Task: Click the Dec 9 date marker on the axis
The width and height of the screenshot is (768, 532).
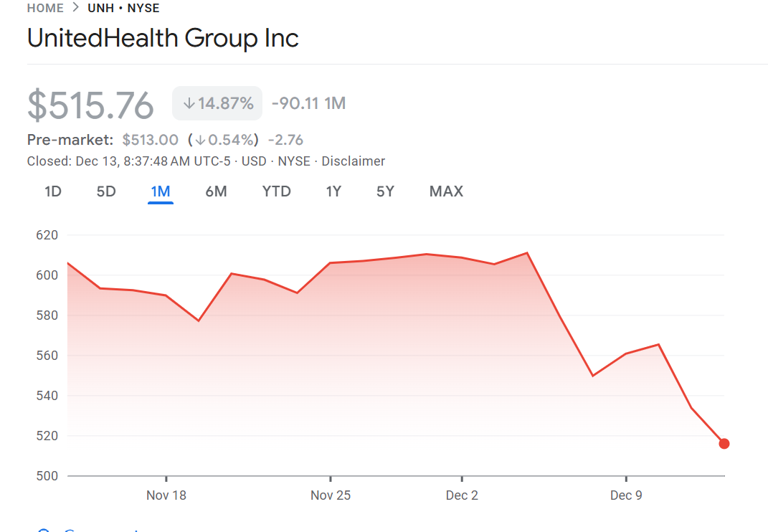Action: (x=626, y=495)
